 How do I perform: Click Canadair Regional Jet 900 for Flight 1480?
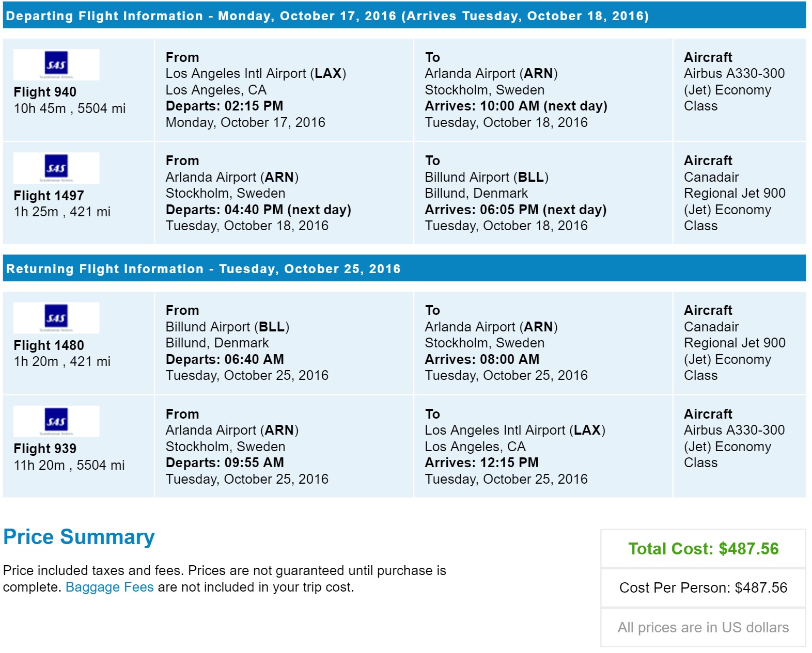[735, 335]
